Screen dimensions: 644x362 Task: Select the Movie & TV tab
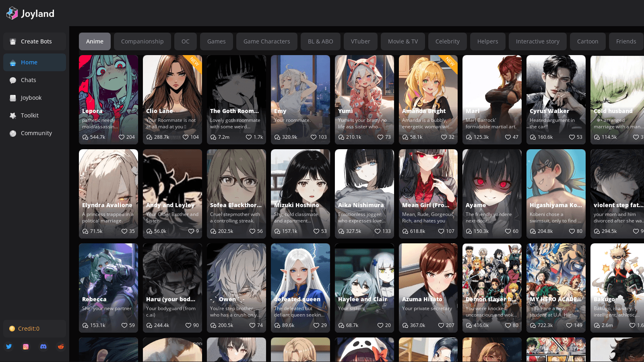403,41
